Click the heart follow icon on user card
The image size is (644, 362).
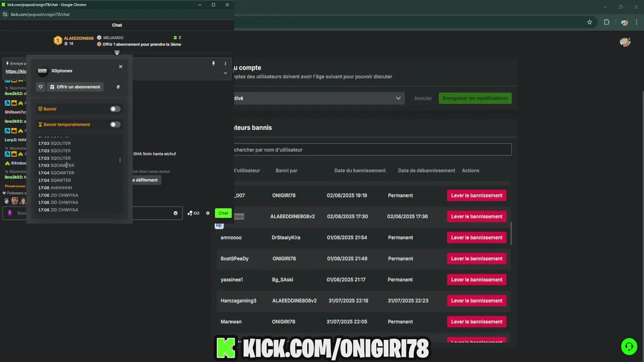click(x=41, y=87)
